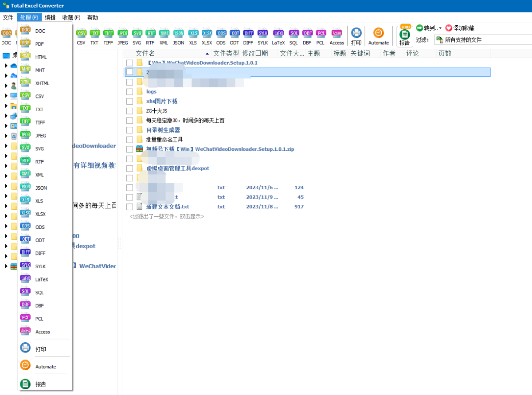The image size is (532, 395).
Task: Check the 目录树生成器 folder checkbox
Action: click(x=129, y=130)
